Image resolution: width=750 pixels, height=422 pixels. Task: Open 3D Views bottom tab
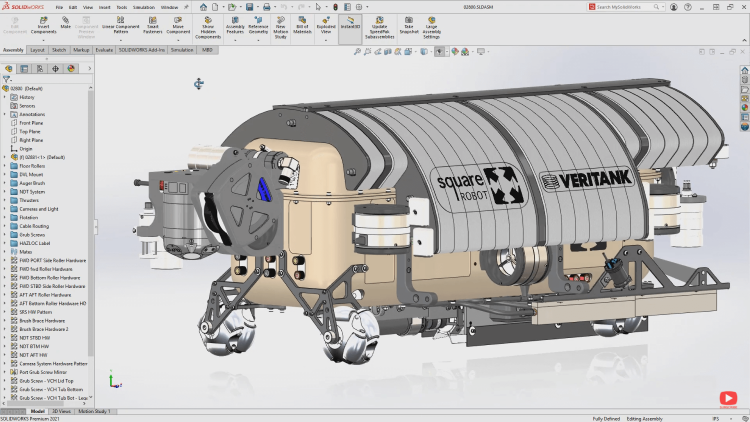(61, 411)
